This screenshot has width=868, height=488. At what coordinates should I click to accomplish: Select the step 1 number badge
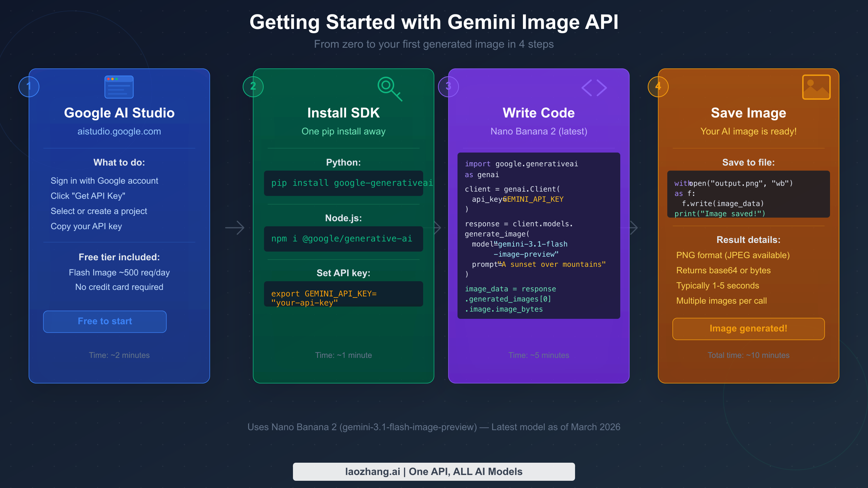point(29,86)
